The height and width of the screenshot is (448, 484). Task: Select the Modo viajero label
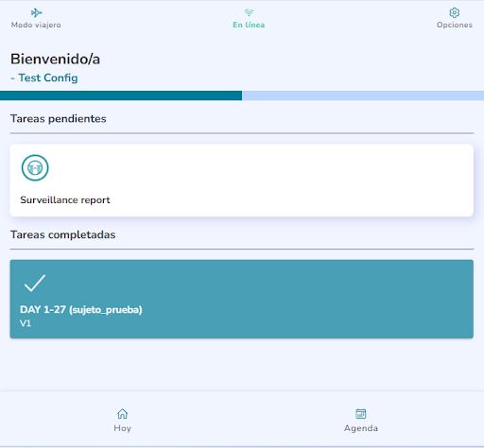36,25
